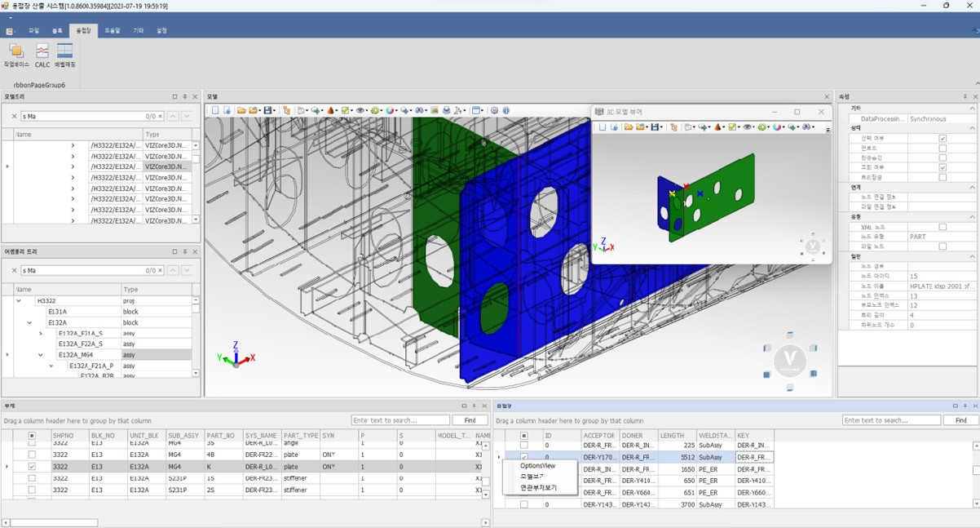Screen dimensions: 980x528
Task: Click the color wheel icon in main model toolbar
Action: click(x=391, y=110)
